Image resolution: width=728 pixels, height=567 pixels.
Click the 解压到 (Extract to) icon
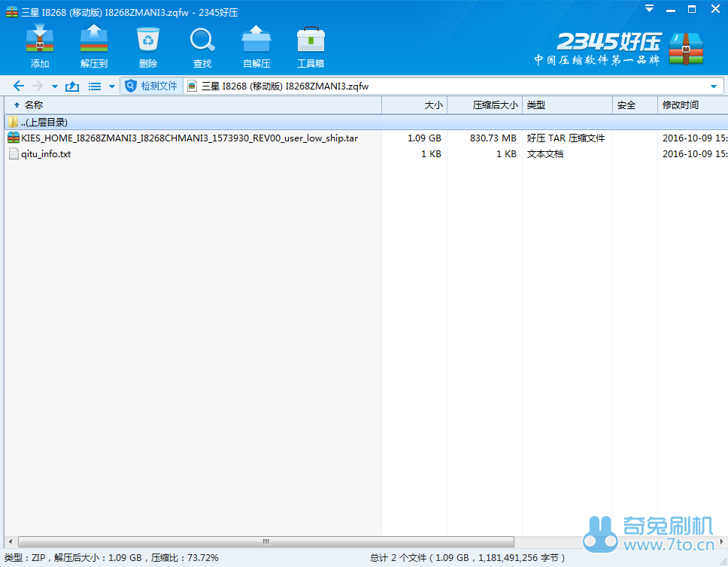[94, 47]
